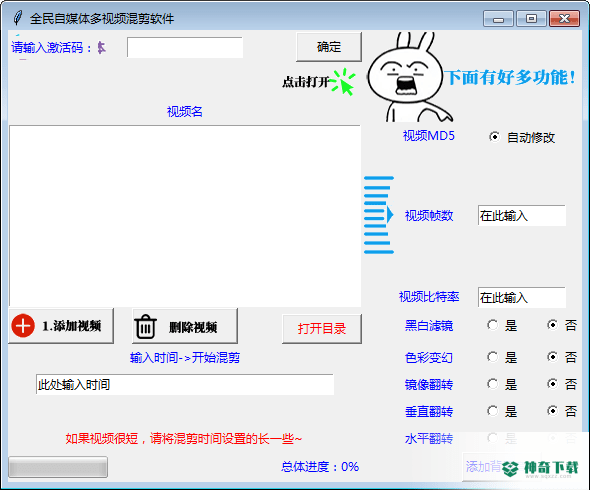Click the 下面有好多功能! banner text
Image resolution: width=590 pixels, height=490 pixels.
point(510,78)
